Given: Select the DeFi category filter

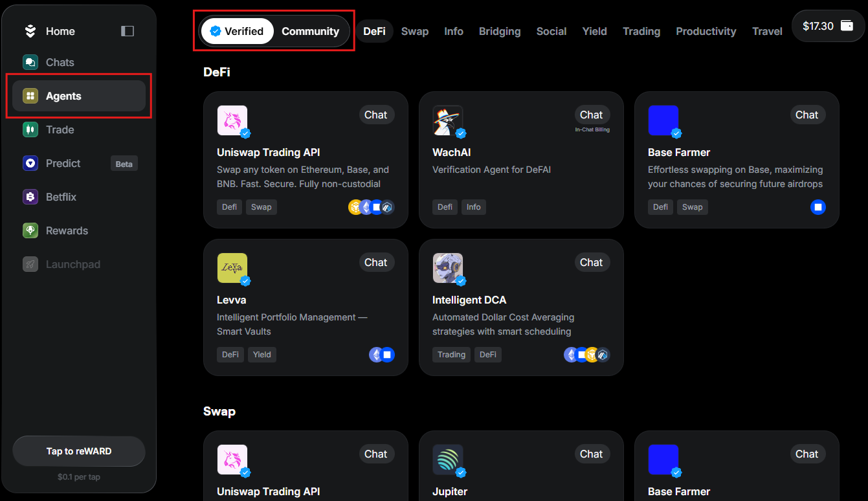Looking at the screenshot, I should 374,31.
